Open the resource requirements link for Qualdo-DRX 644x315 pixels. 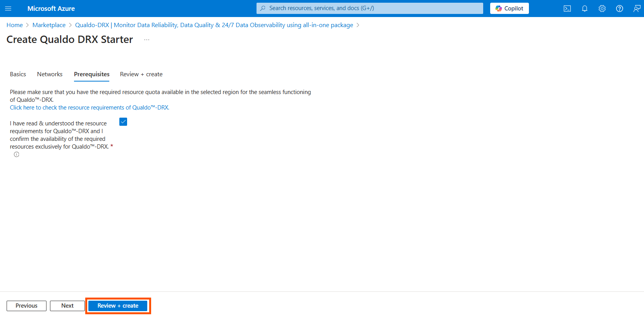pos(90,108)
